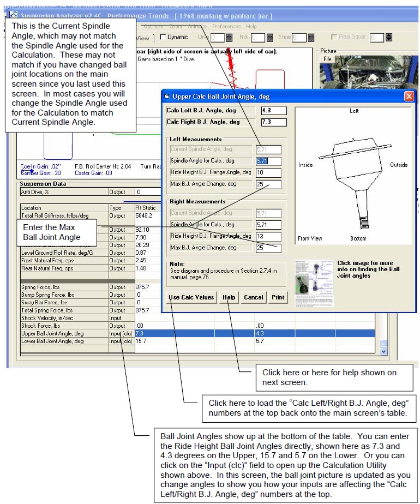Click the Help button in the dialog
This screenshot has width=420, height=504.
[x=229, y=297]
